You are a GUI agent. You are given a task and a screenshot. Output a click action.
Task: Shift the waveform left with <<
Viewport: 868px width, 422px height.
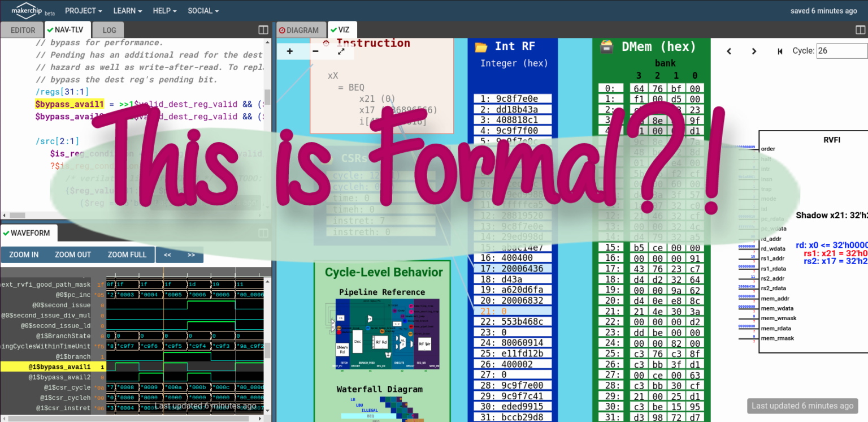click(167, 255)
